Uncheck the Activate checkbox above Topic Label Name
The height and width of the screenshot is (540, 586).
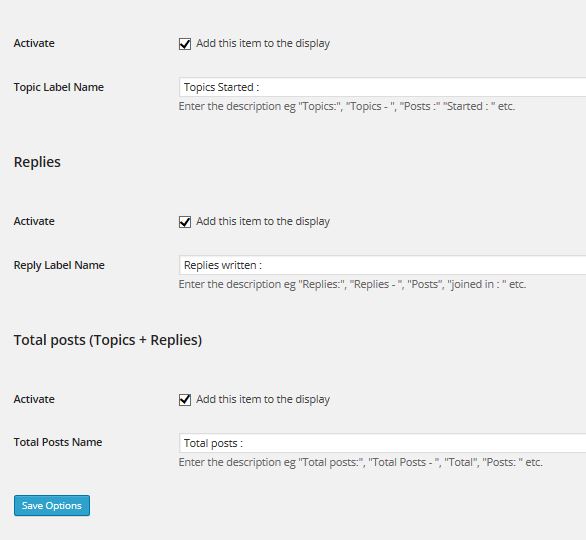click(185, 44)
